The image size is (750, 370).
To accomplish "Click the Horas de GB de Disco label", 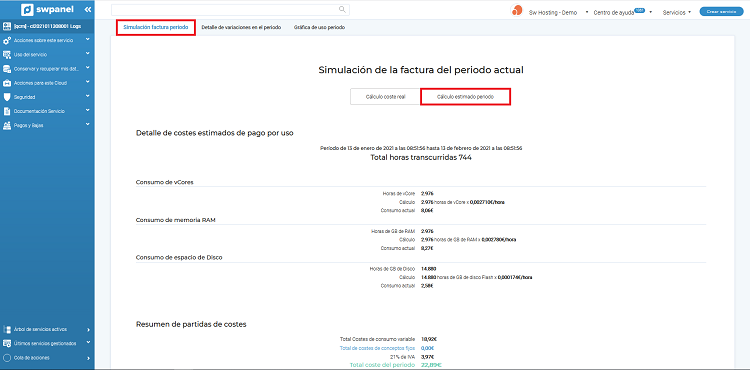I will pyautogui.click(x=393, y=269).
